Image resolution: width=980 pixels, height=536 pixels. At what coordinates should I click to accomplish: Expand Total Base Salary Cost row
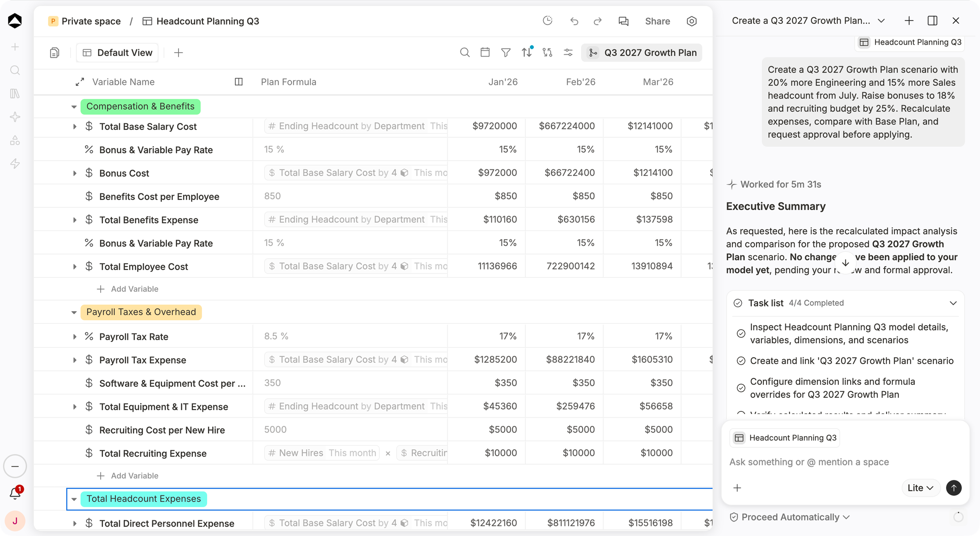[75, 127]
